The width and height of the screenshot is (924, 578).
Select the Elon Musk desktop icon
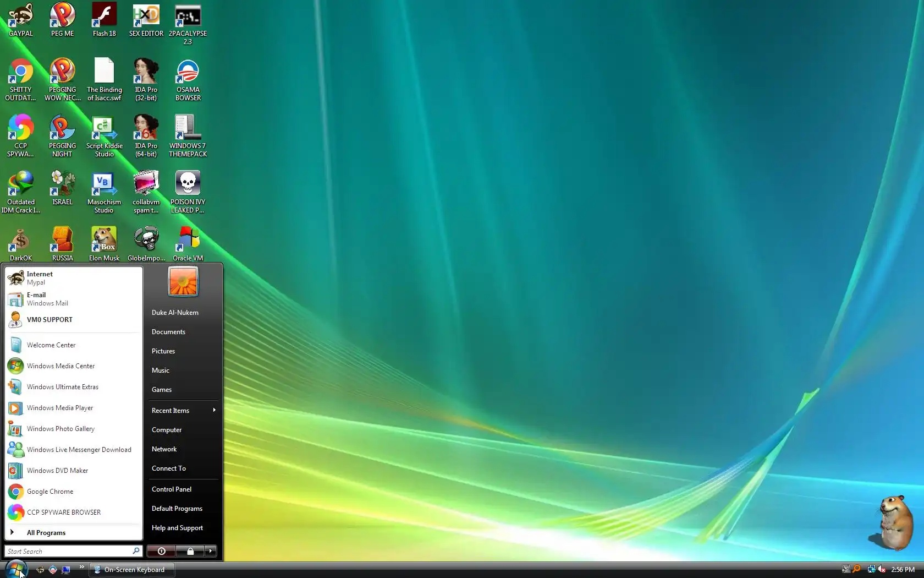coord(104,244)
